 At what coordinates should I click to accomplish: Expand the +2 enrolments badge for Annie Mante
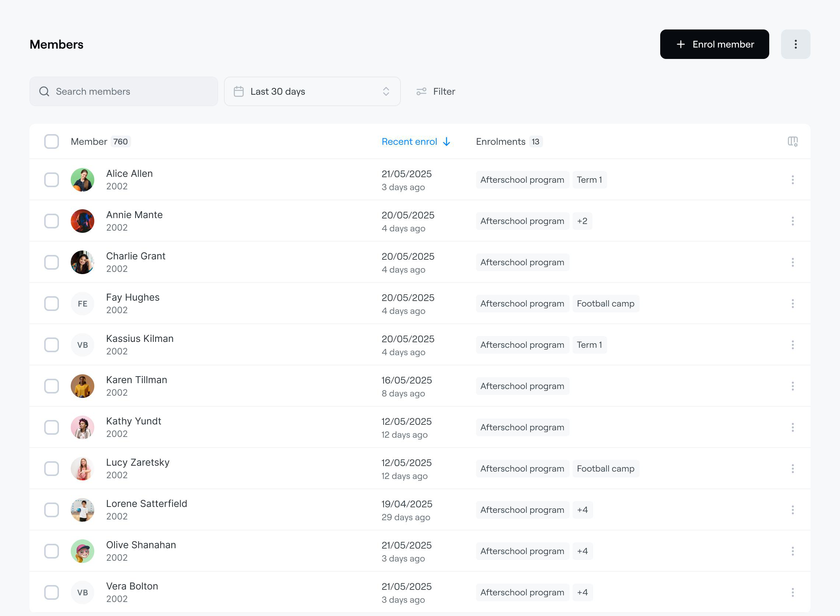[582, 221]
